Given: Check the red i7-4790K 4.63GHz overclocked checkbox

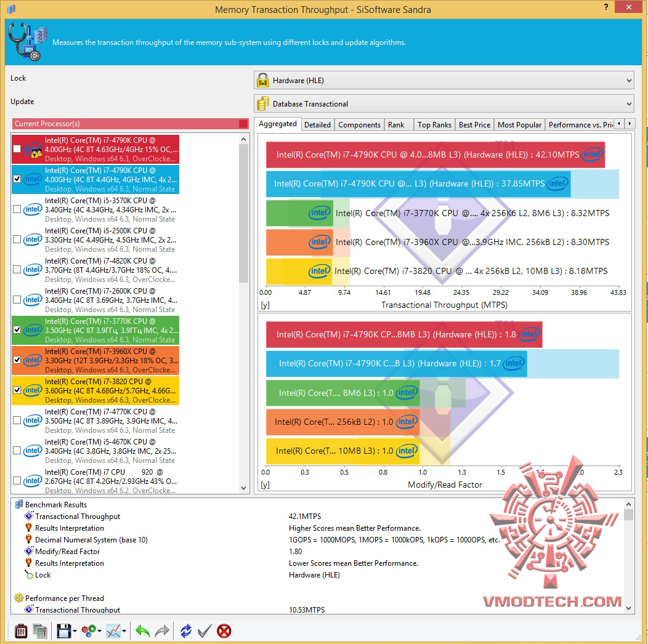Looking at the screenshot, I should 17,149.
